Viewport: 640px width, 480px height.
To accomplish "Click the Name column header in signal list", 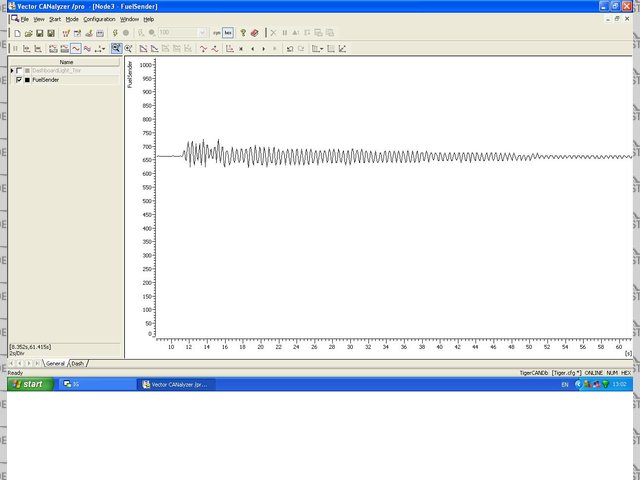I will pos(66,62).
